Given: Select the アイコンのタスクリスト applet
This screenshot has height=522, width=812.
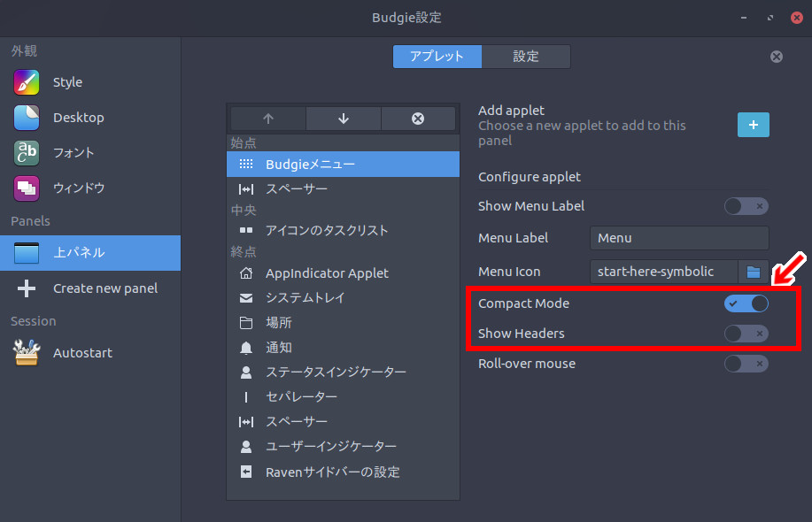Looking at the screenshot, I should point(343,231).
